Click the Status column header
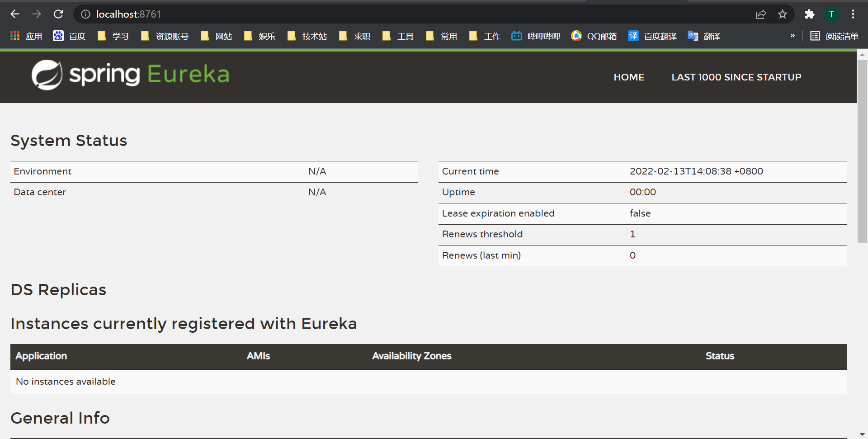Image resolution: width=868 pixels, height=439 pixels. [720, 356]
